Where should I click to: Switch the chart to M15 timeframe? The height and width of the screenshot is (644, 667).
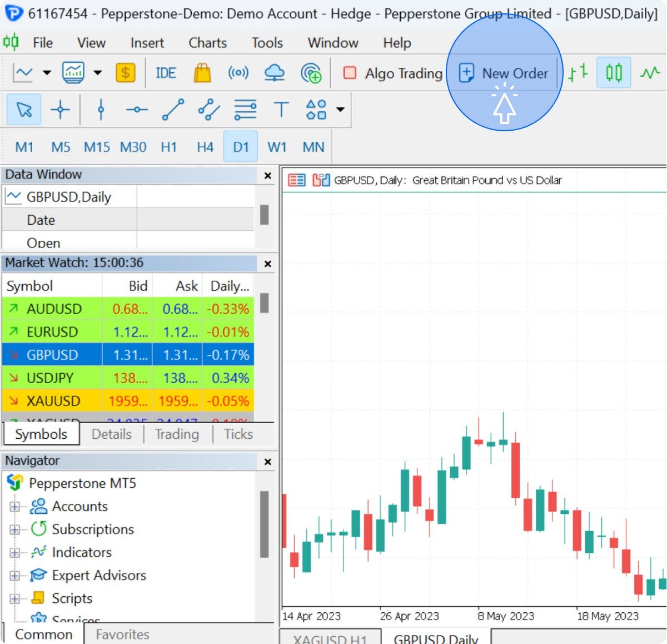coord(96,147)
